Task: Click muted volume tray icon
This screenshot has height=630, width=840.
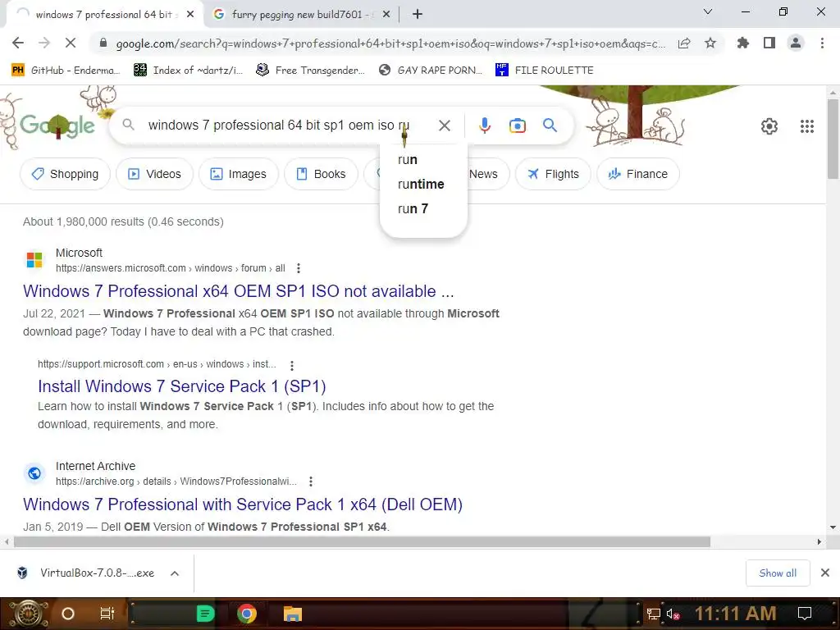Action: (x=673, y=614)
